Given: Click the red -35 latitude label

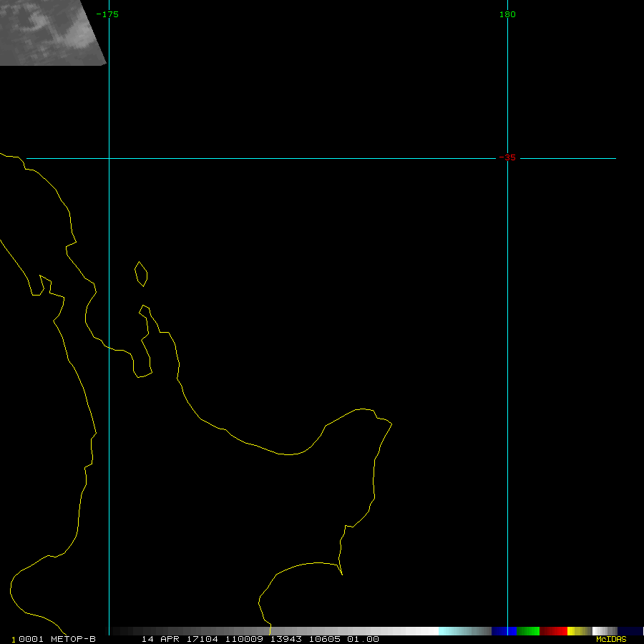Looking at the screenshot, I should click(x=507, y=157).
